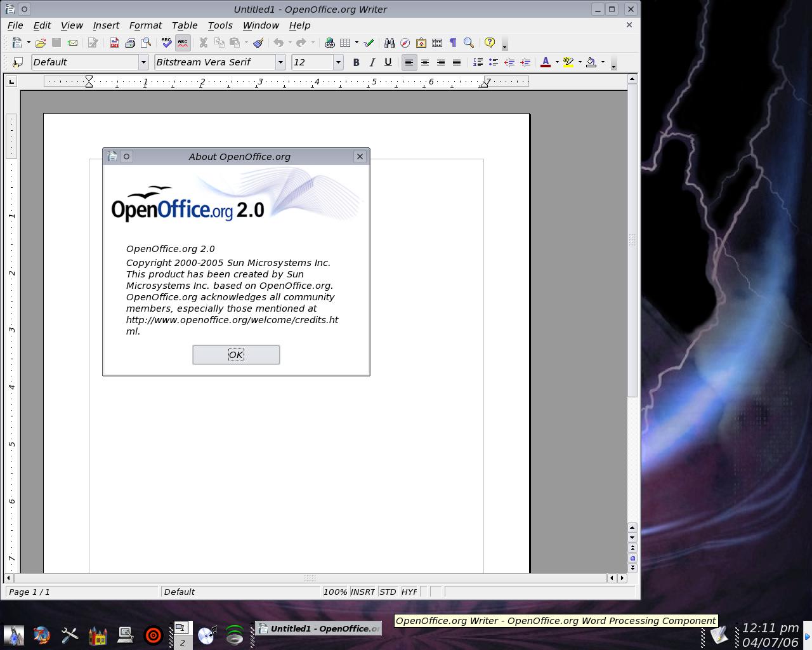This screenshot has width=812, height=650.
Task: Click the Font Color red A icon
Action: tap(546, 62)
